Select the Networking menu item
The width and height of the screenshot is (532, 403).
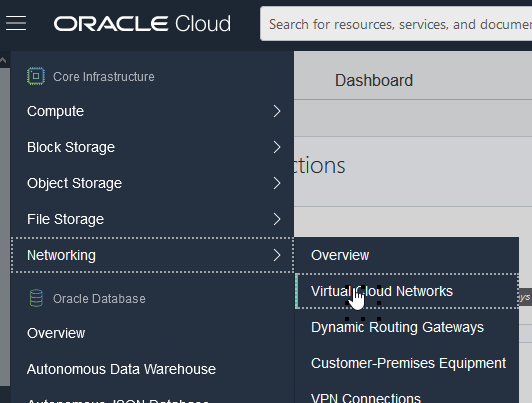tap(152, 255)
